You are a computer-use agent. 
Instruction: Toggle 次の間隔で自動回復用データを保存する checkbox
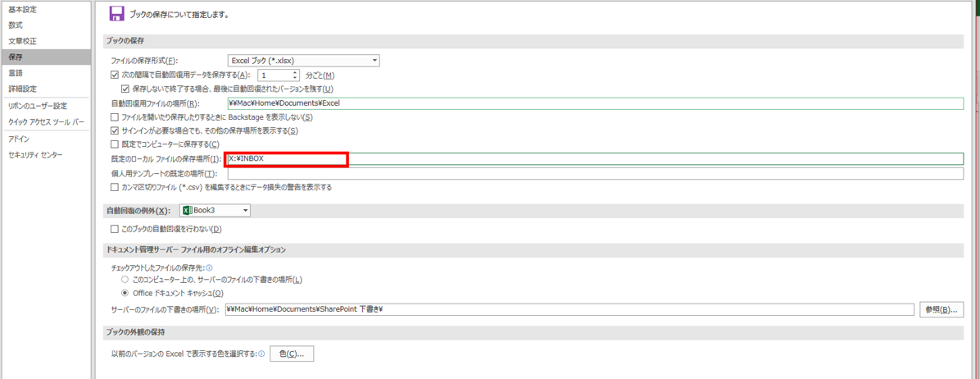115,75
